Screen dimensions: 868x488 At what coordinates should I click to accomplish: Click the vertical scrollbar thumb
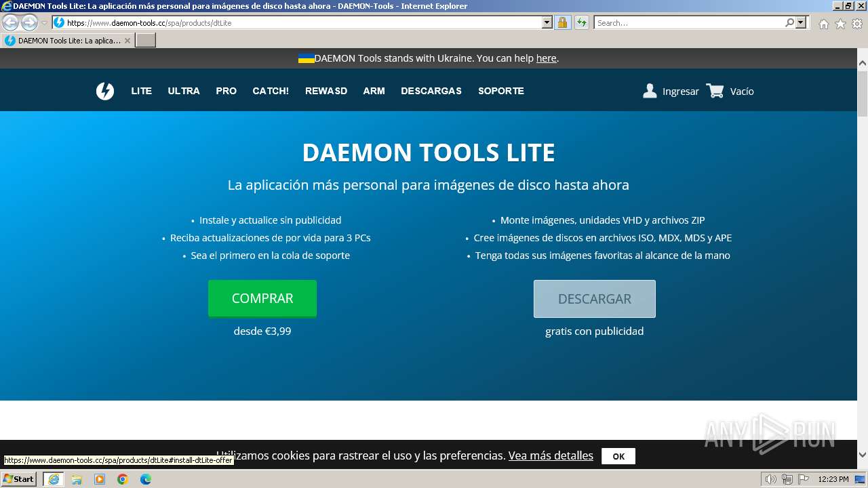point(863,94)
